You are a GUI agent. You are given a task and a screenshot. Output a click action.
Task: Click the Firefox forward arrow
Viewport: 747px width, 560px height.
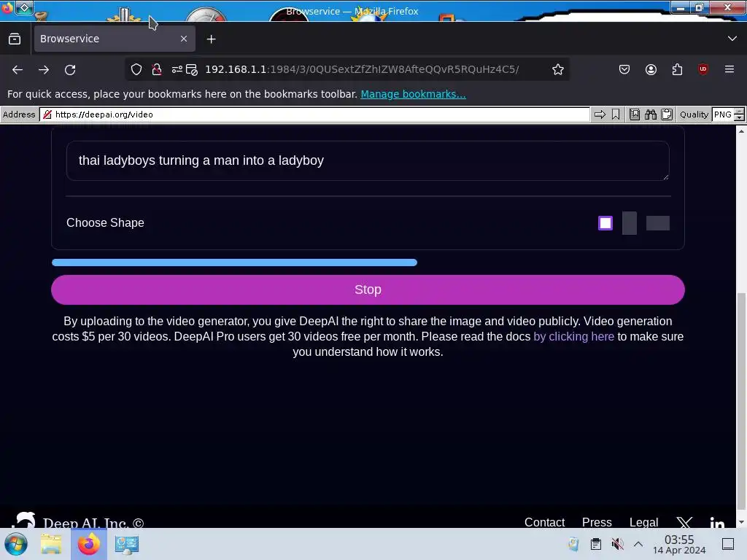[44, 69]
